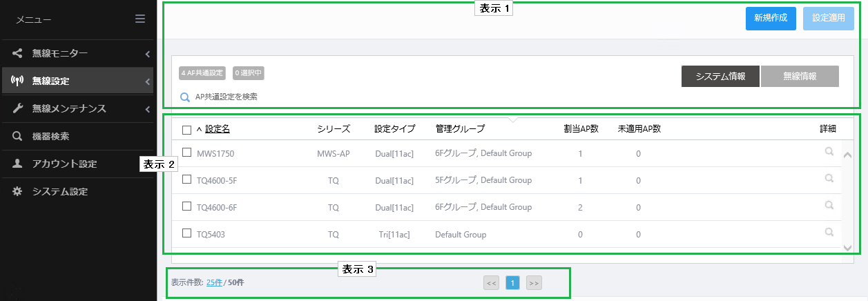Go to next page with >> button
Screen dimensions: 868x301
pos(533,282)
